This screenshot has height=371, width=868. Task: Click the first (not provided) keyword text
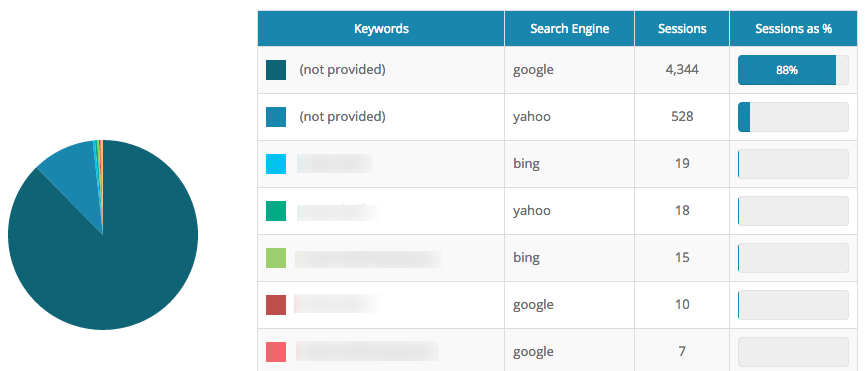coord(342,70)
